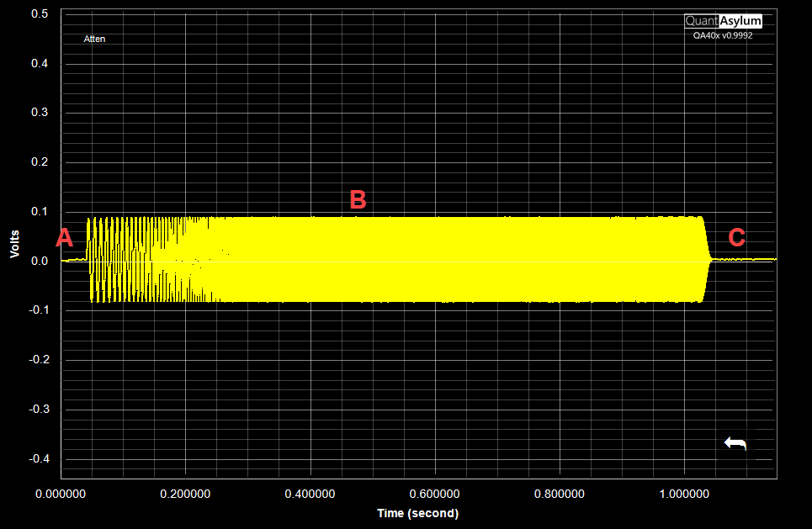812x529 pixels.
Task: Click the 0.600000 time axis value
Action: tap(434, 494)
